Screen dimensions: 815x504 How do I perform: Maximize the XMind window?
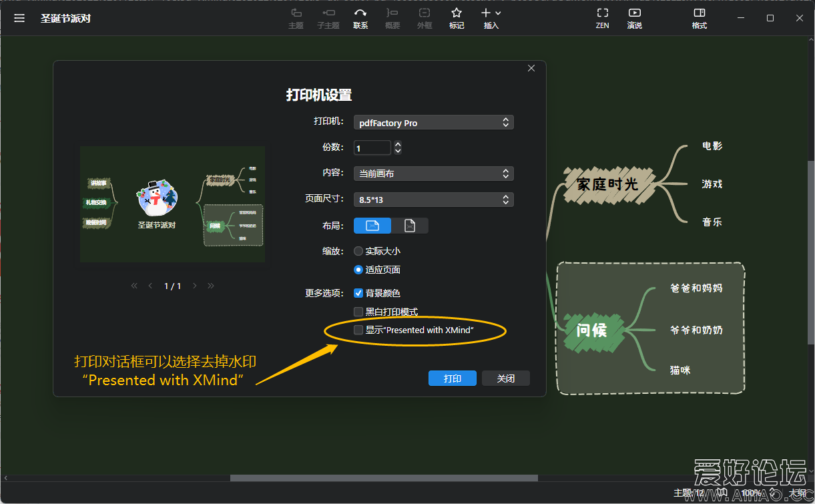[x=770, y=18]
